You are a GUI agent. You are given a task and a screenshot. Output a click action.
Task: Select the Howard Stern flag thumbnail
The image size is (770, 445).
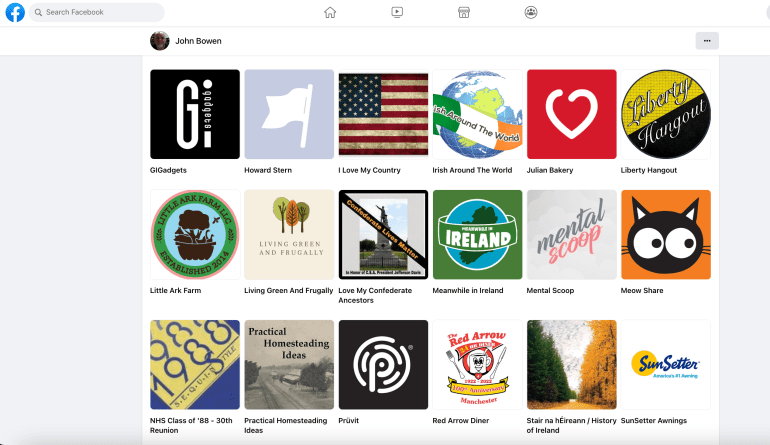[x=289, y=114]
